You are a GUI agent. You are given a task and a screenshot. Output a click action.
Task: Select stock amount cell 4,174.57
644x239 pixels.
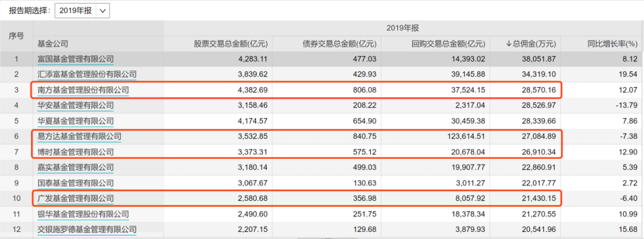252,121
